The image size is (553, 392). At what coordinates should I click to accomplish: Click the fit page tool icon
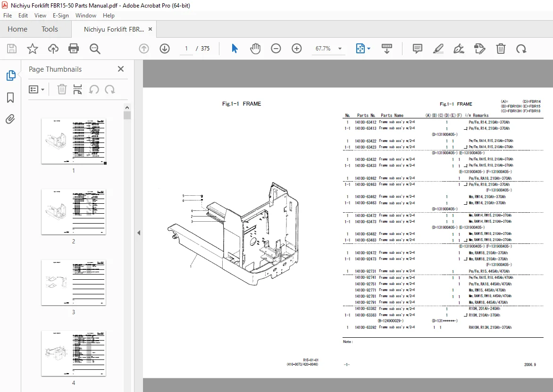pos(360,49)
